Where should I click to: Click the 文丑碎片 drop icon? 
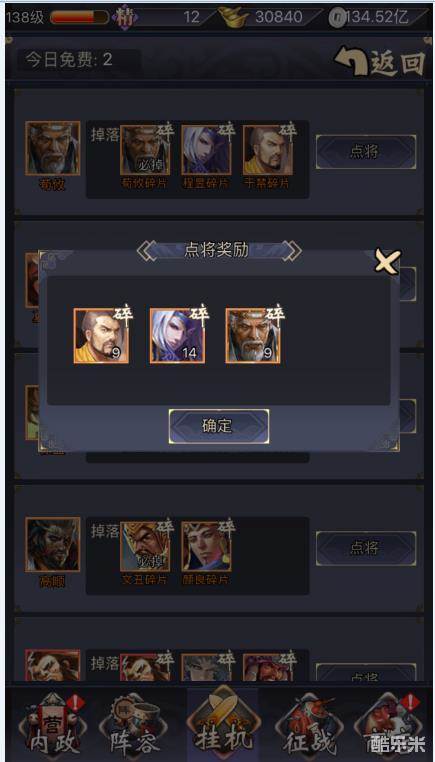coord(145,546)
